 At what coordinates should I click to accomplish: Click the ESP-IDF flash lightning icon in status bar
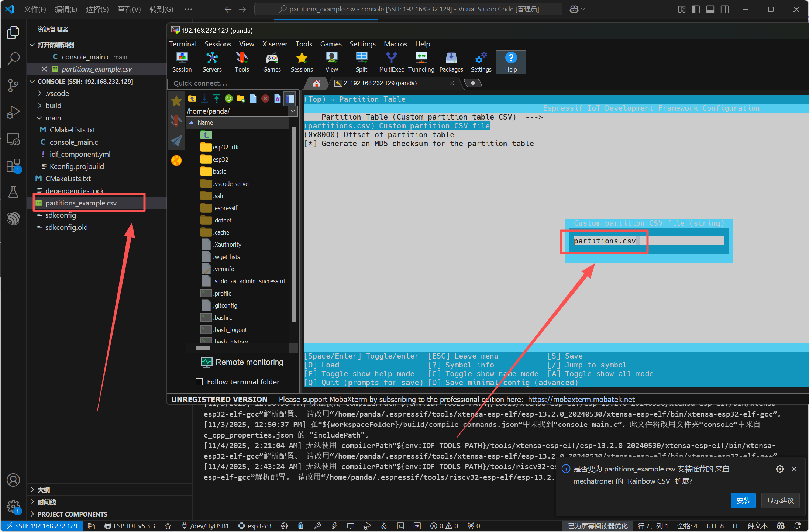pos(334,526)
